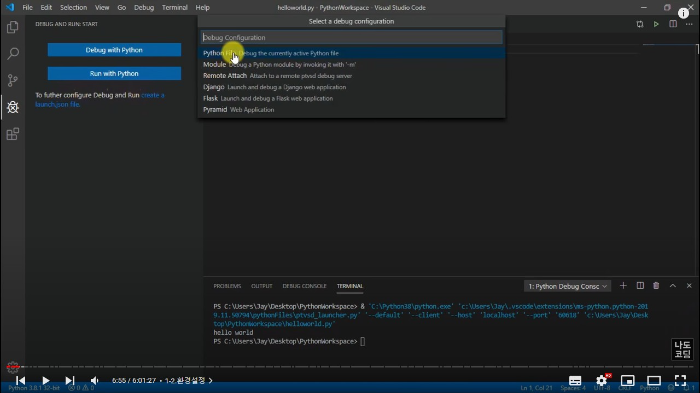Skip to the next video
700x393 pixels.
pyautogui.click(x=70, y=380)
